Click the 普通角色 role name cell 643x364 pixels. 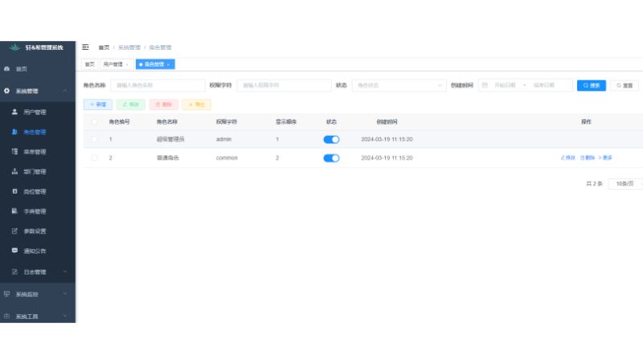[168, 157]
